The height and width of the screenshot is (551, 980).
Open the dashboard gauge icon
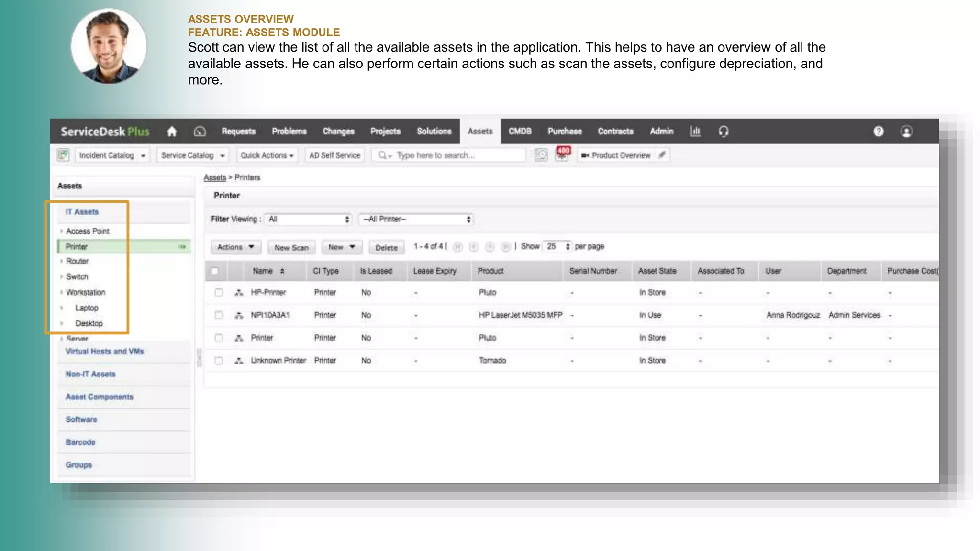200,131
